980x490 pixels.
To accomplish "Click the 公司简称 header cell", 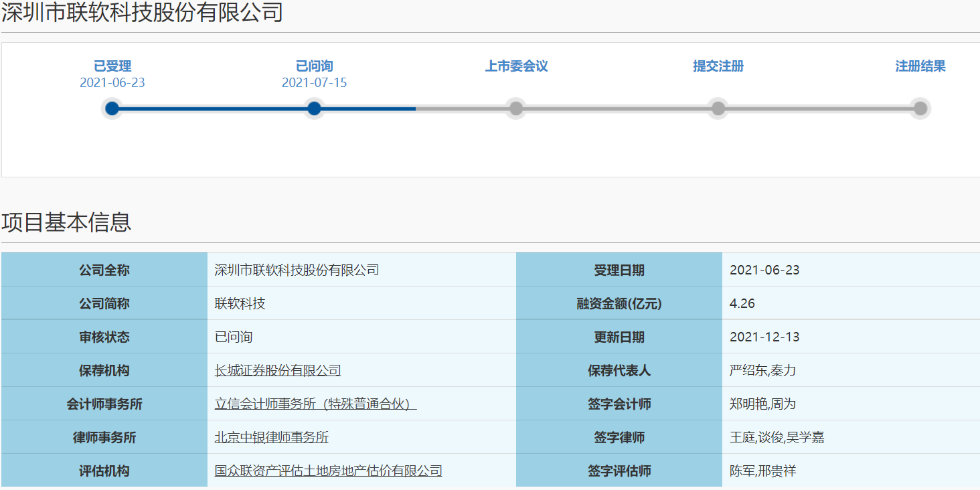I will pos(104,303).
